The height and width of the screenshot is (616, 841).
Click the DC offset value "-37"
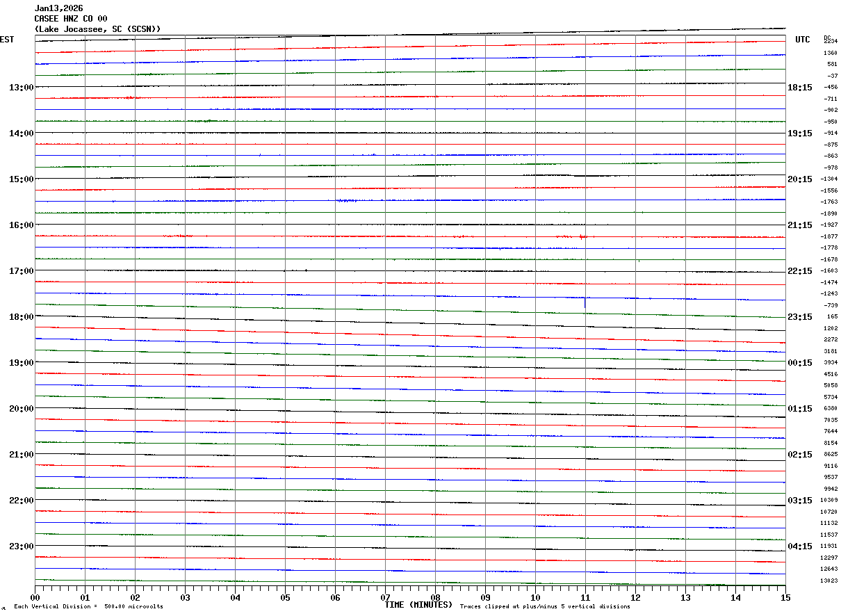(832, 76)
